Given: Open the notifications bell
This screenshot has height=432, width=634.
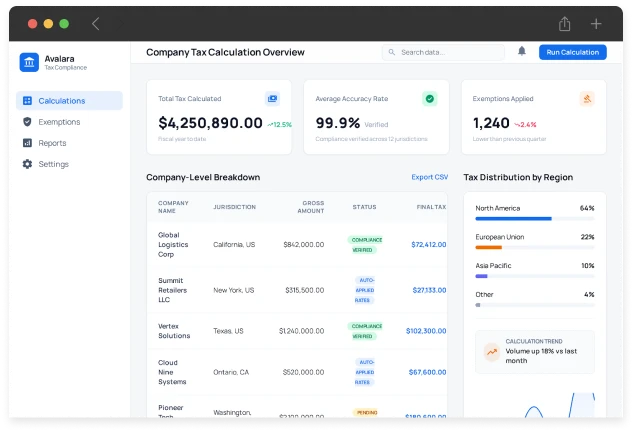Looking at the screenshot, I should [x=522, y=51].
